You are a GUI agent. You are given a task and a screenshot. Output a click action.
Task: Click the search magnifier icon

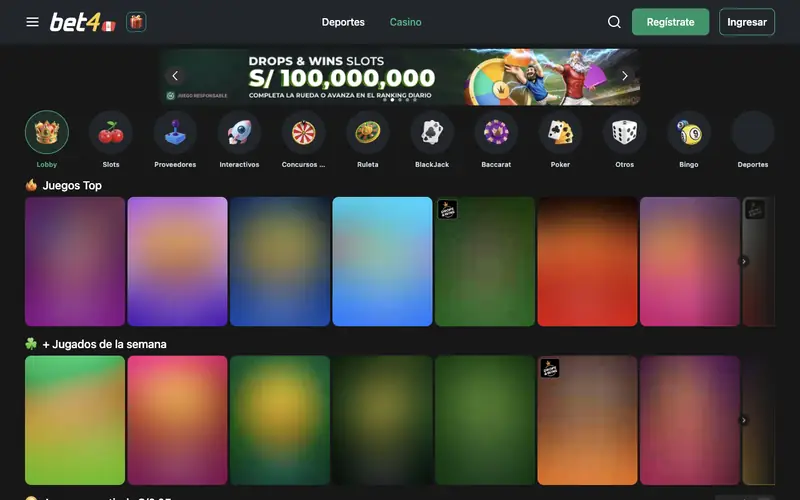[x=614, y=22]
